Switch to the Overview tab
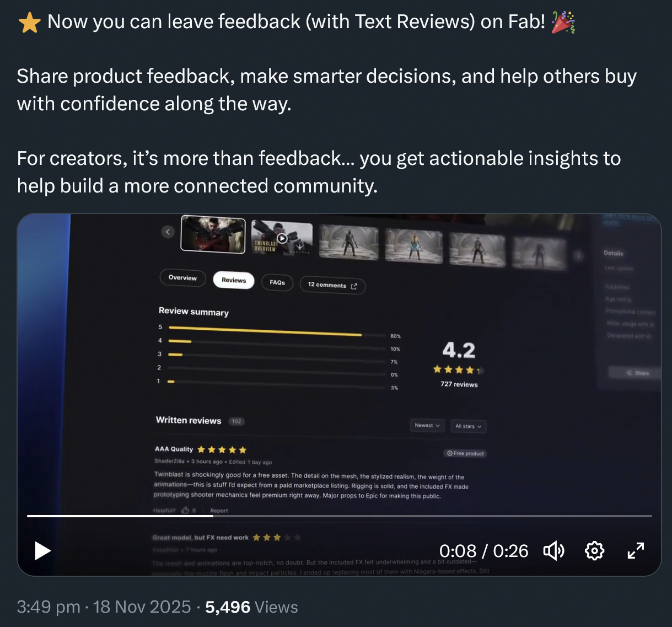The width and height of the screenshot is (672, 627). (182, 278)
